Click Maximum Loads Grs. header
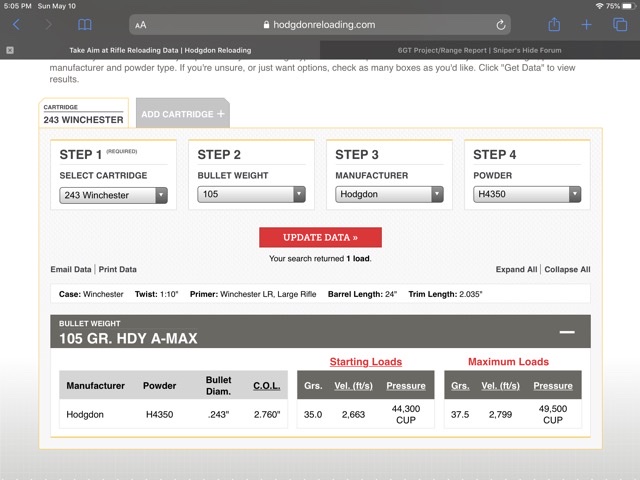Viewport: 640px width, 480px height. 460,386
